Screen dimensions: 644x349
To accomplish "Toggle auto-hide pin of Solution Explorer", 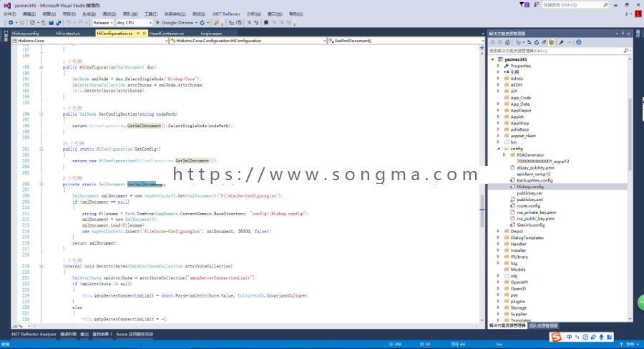I will coord(623,34).
